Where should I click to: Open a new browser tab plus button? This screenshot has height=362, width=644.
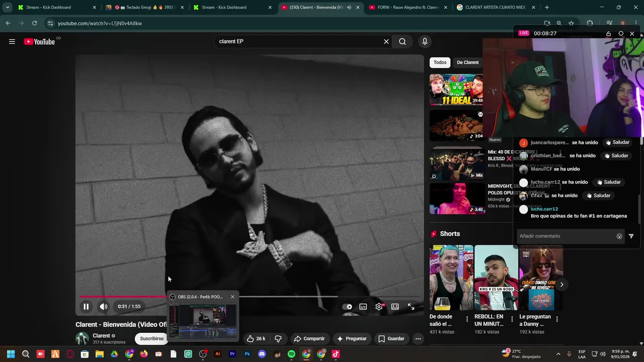pos(547,8)
